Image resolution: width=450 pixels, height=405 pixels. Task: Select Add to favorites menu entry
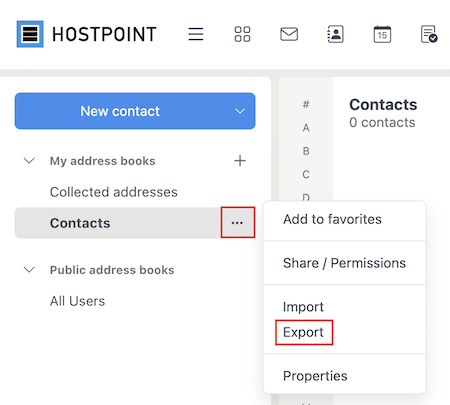[x=332, y=219]
